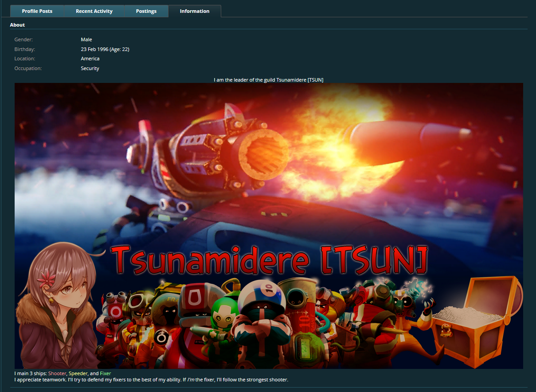536x392 pixels.
Task: Click the open treasure chest in banner
Action: 473,319
